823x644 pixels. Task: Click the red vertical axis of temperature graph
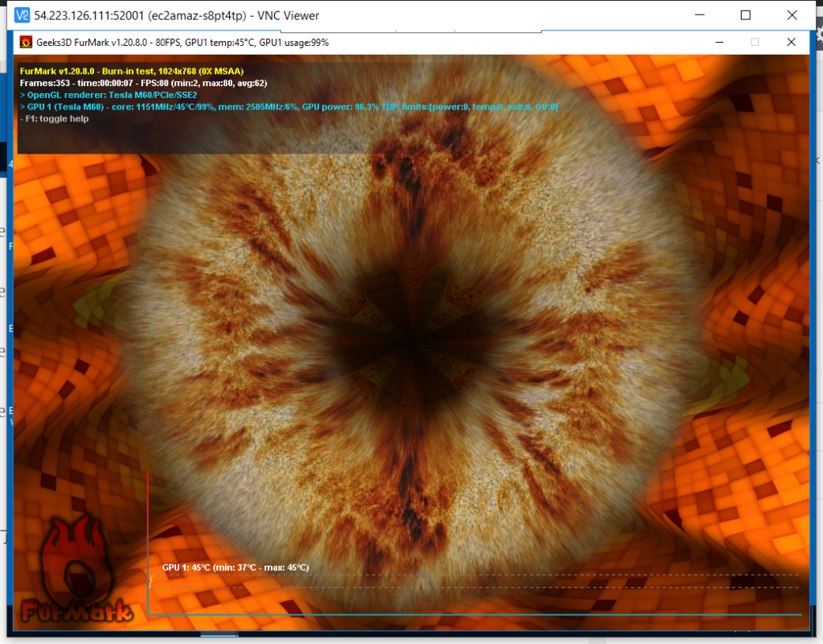point(148,523)
